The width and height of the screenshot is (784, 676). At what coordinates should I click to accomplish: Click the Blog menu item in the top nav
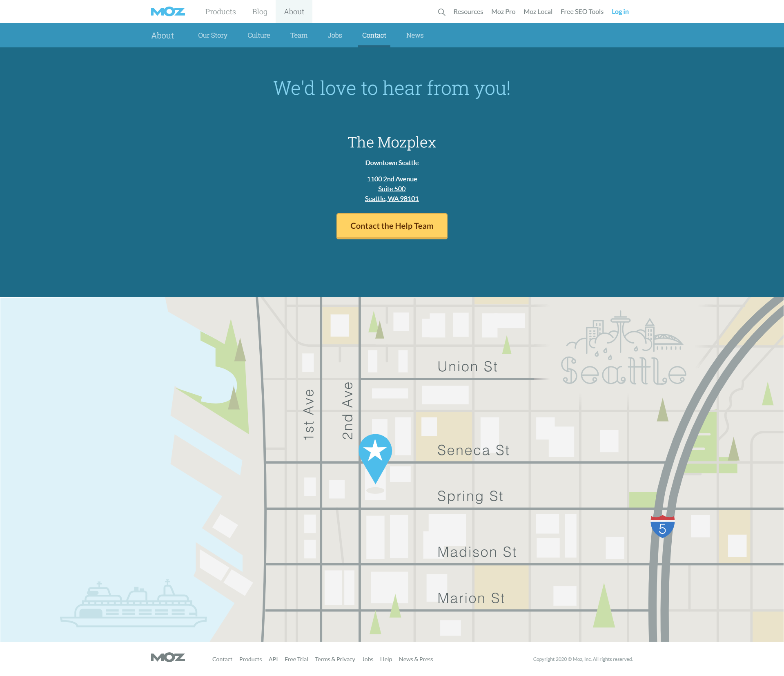(258, 11)
